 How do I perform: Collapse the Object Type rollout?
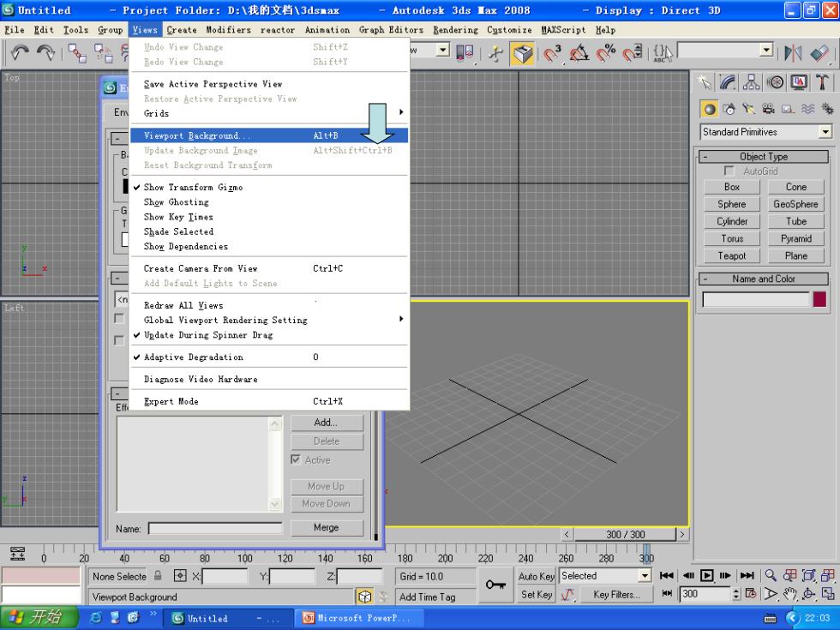pyautogui.click(x=764, y=156)
